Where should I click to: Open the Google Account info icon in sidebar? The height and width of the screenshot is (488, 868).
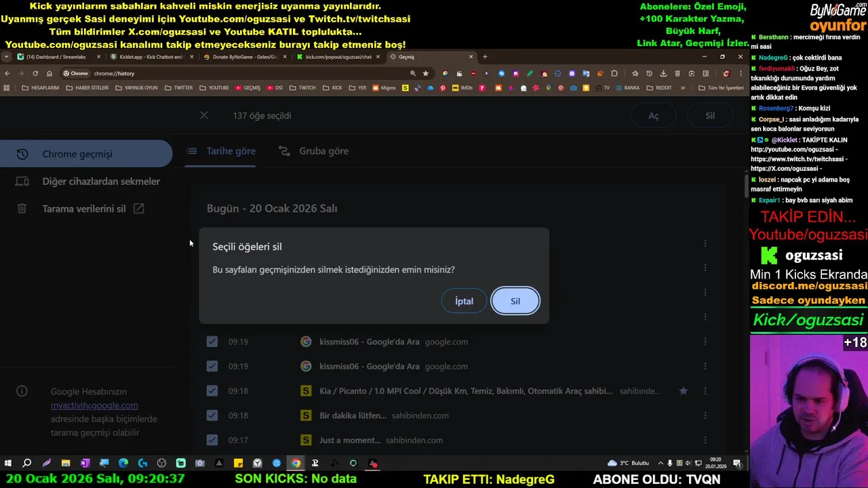point(22,391)
